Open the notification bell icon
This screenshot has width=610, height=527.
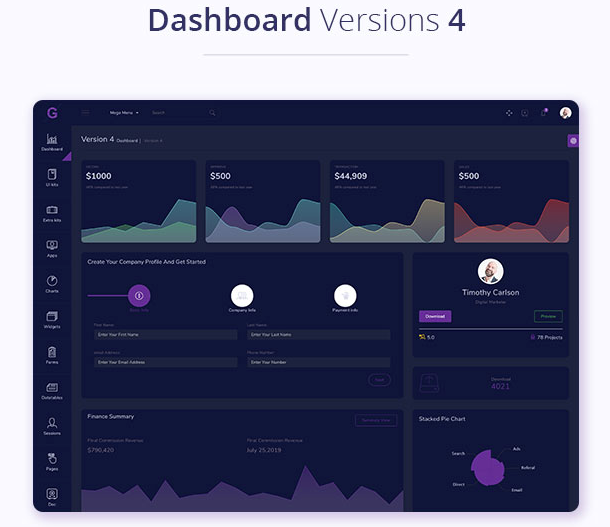click(x=544, y=113)
